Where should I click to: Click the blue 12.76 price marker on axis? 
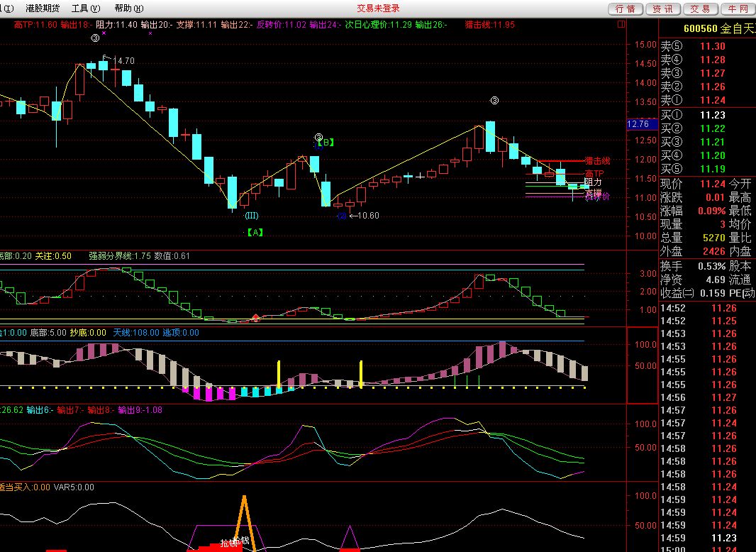pyautogui.click(x=638, y=124)
